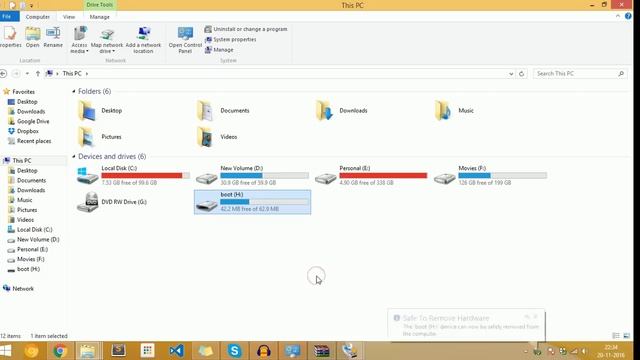
Task: Select the Videos folder icon in Folders
Action: [205, 137]
